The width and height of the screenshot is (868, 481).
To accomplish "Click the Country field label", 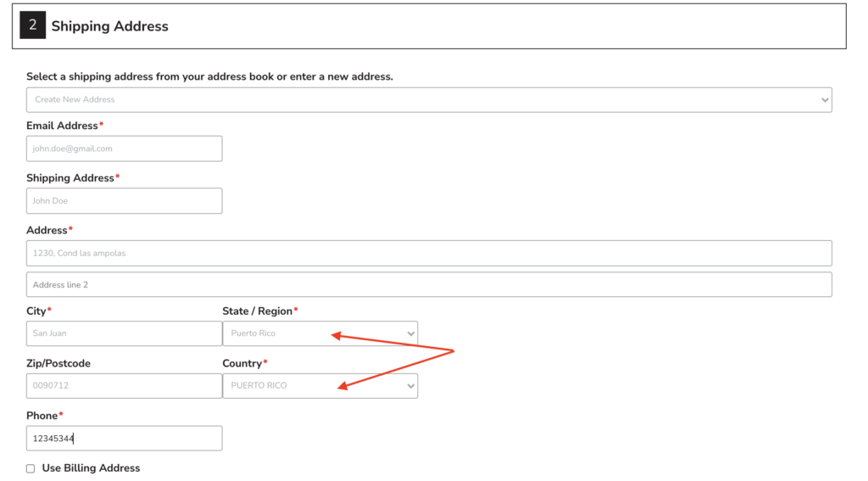I will [x=242, y=364].
